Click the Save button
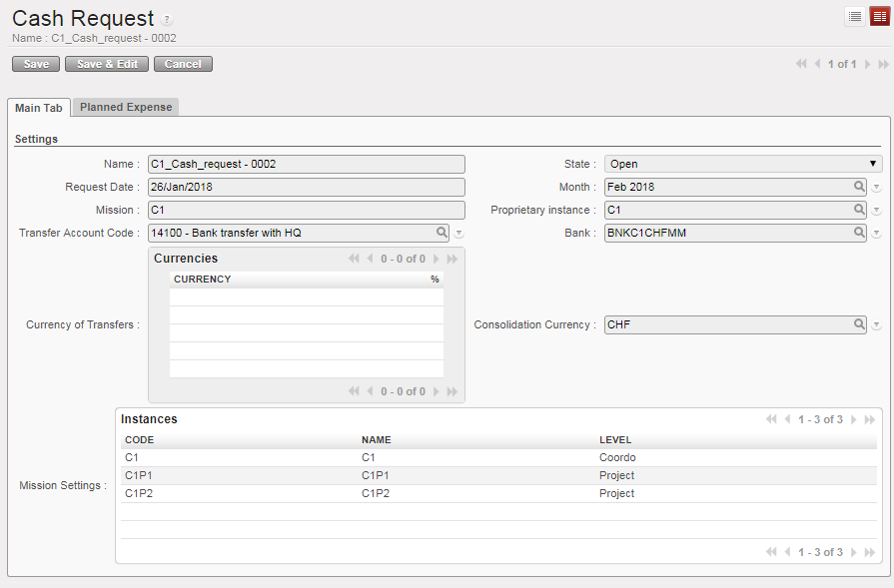Viewport: 894px width, 588px height. (x=36, y=64)
